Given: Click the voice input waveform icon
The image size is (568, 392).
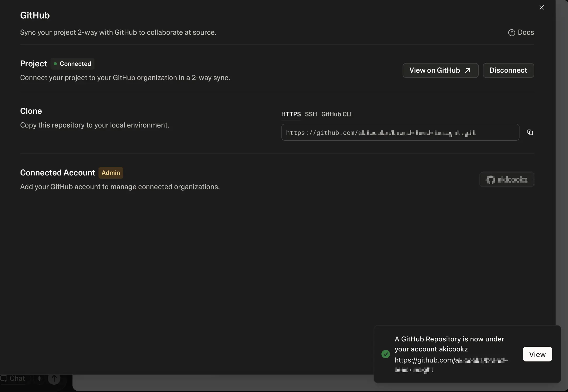Looking at the screenshot, I should (39, 379).
